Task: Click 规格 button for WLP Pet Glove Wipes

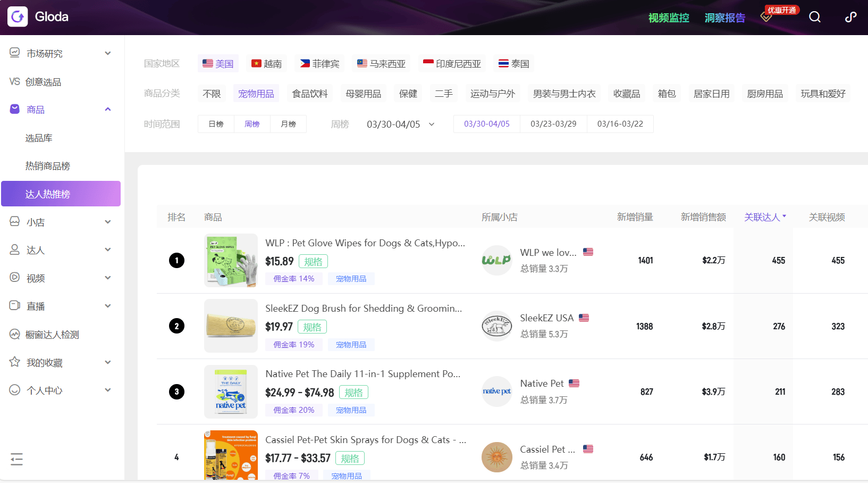Action: [313, 261]
